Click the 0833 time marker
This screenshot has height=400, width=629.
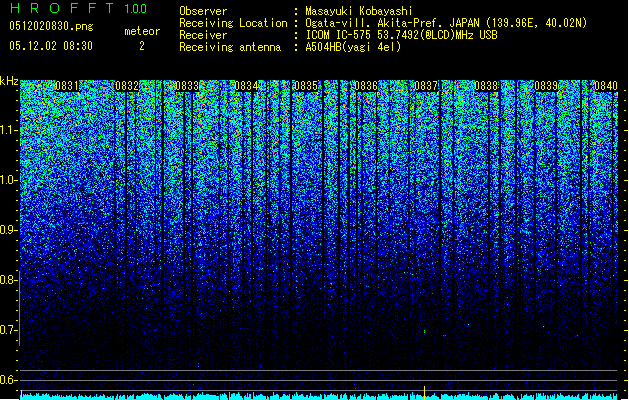(187, 86)
